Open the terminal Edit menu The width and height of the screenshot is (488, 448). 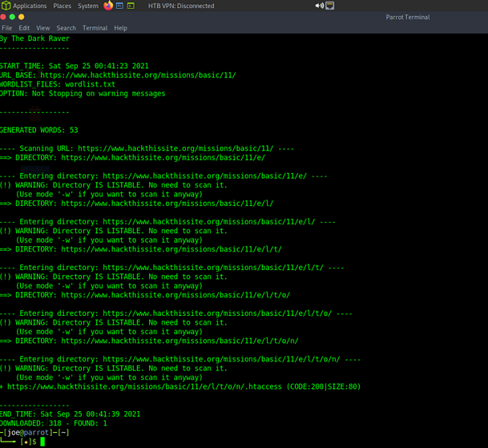(x=24, y=28)
